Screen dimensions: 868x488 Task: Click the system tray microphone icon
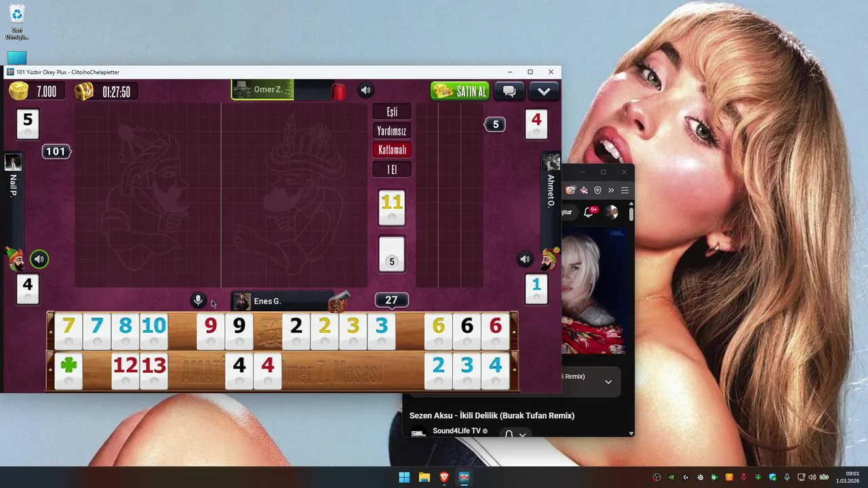[x=787, y=477]
